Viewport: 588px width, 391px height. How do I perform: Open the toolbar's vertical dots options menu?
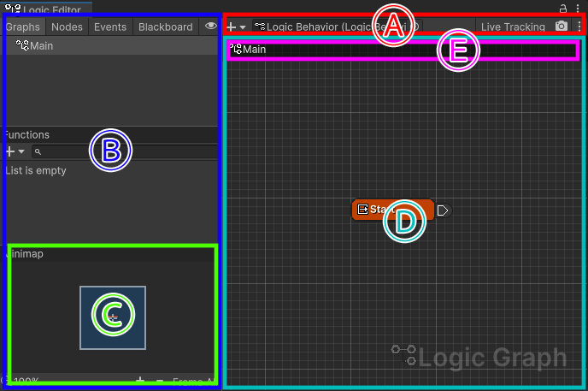point(579,27)
